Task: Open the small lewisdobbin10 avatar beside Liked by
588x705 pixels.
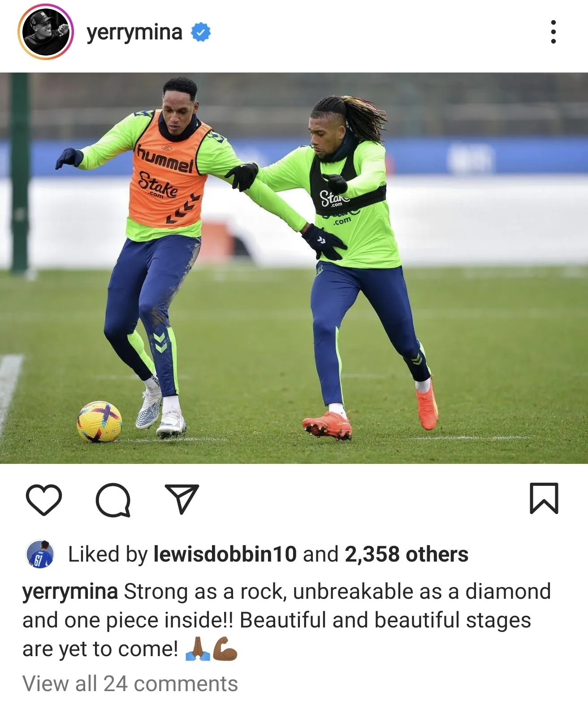Action: (x=40, y=554)
